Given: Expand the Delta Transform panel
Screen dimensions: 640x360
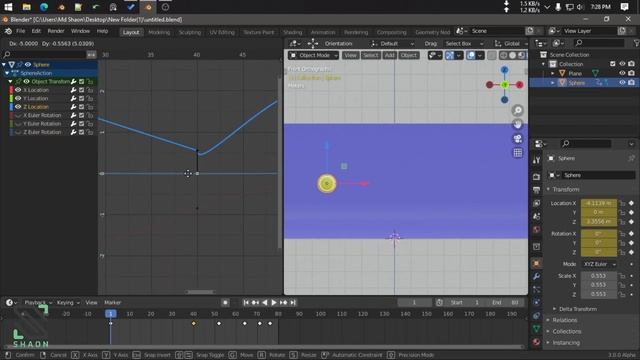Looking at the screenshot, I should click(x=554, y=309).
